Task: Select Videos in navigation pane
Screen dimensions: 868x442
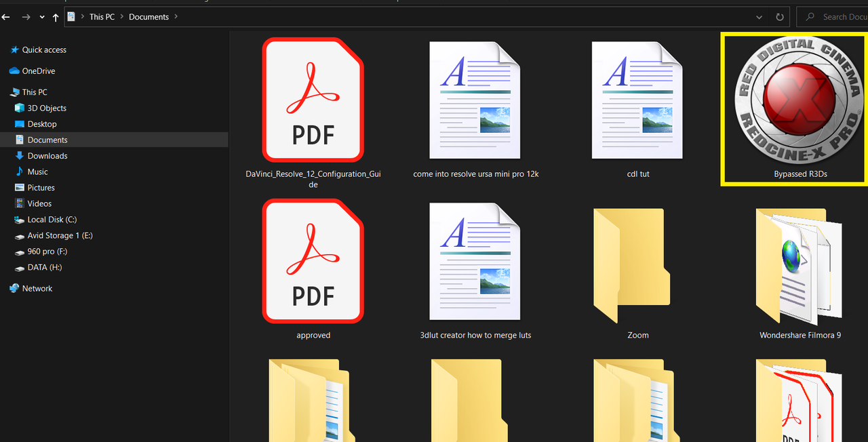Action: 39,204
